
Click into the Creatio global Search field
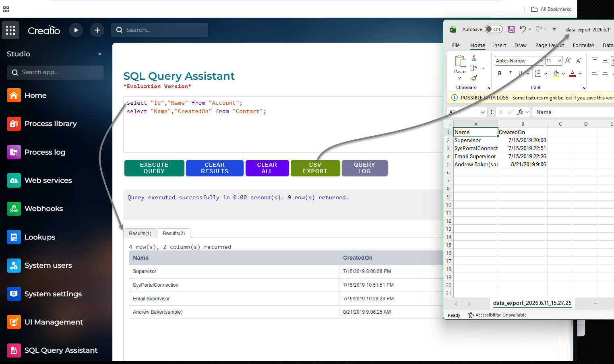159,30
